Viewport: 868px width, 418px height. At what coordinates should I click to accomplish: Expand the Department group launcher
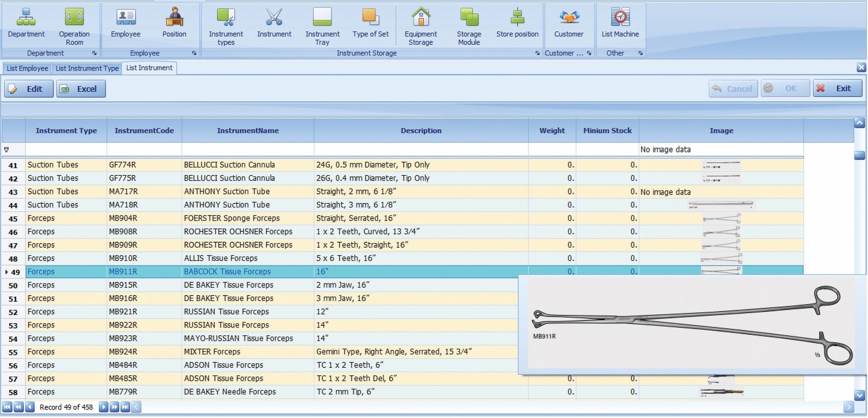94,53
